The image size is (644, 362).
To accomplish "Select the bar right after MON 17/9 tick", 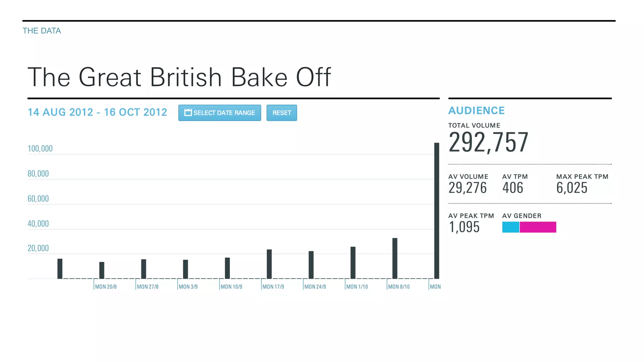I will pyautogui.click(x=269, y=264).
